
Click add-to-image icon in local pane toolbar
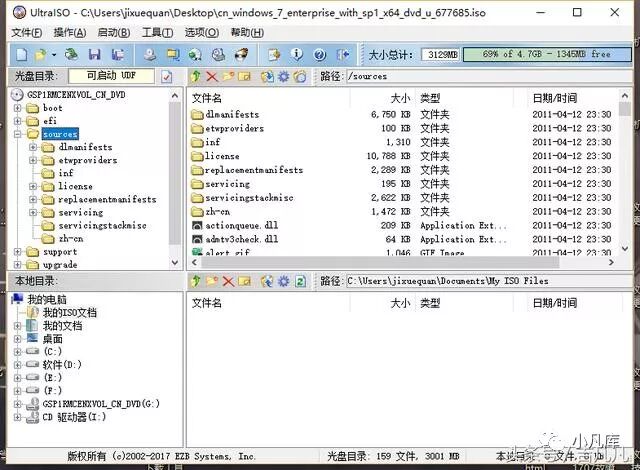click(x=267, y=281)
